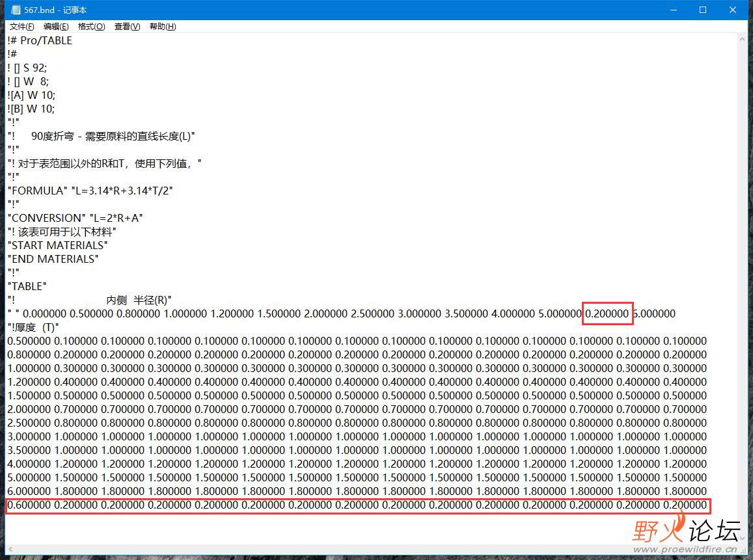Click the 5.000000 value in radius row

560,314
